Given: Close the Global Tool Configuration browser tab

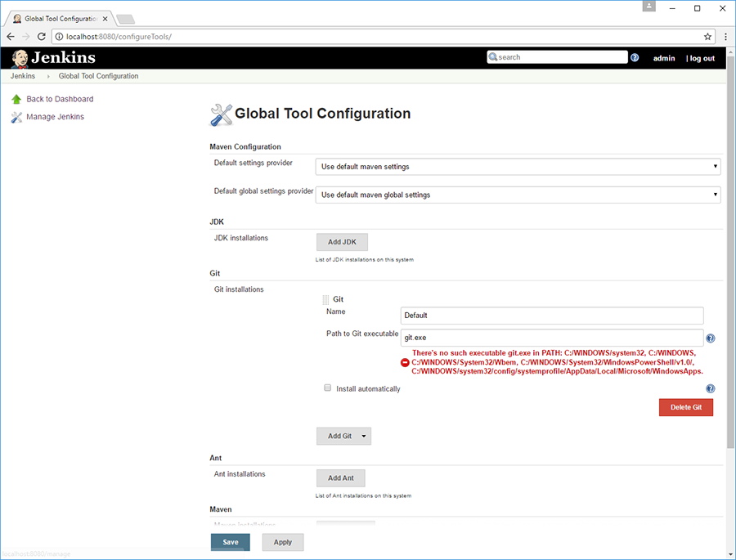Looking at the screenshot, I should coord(105,19).
